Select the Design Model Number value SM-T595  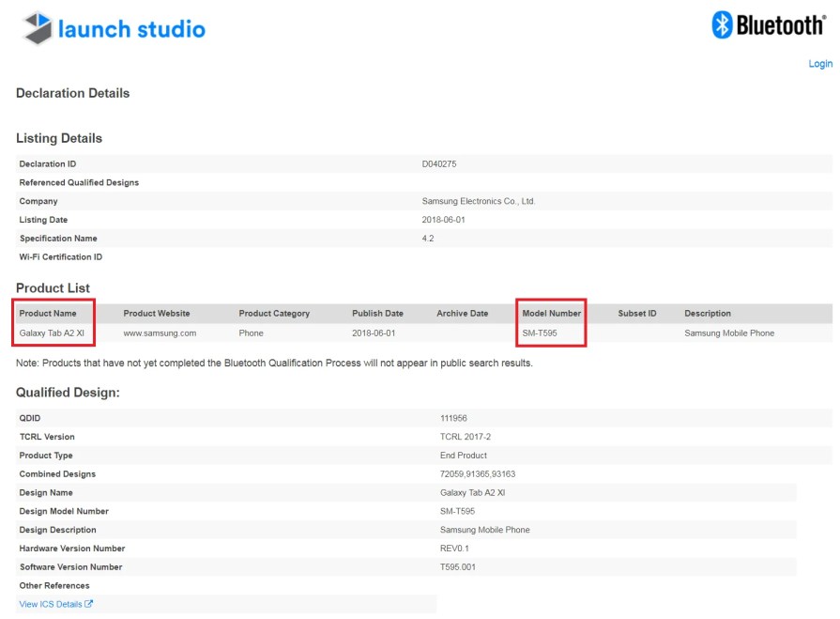(457, 511)
